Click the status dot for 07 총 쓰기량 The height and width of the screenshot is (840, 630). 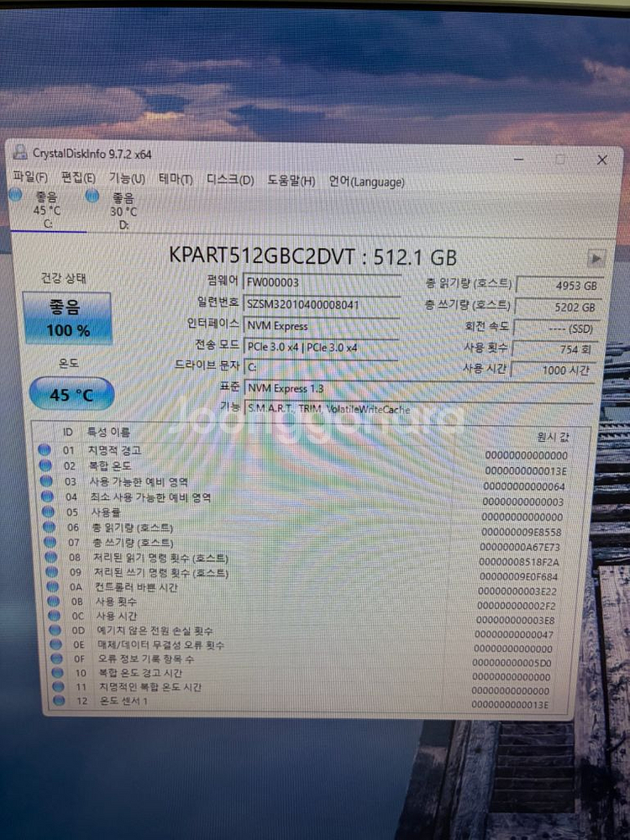click(50, 542)
